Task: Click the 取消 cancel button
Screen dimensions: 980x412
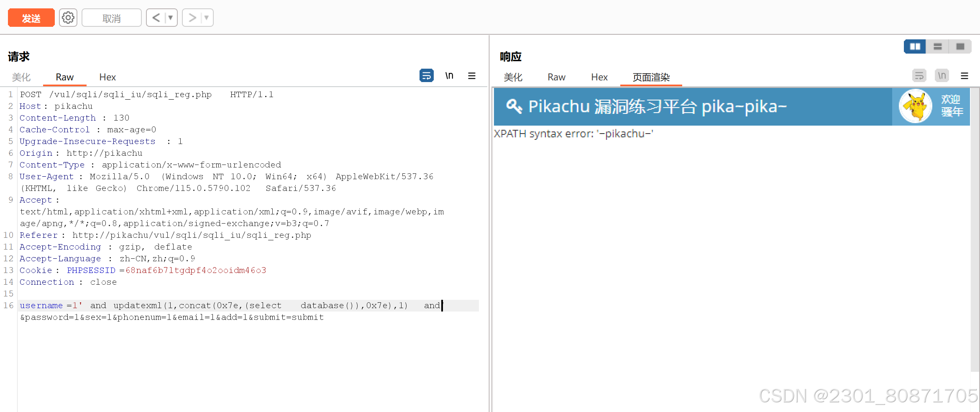Action: 112,18
